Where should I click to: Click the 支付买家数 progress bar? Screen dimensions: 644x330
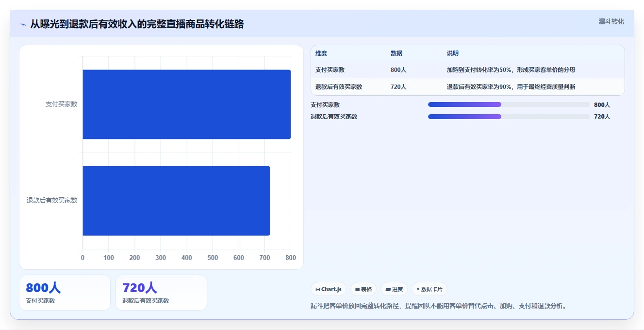(509, 104)
